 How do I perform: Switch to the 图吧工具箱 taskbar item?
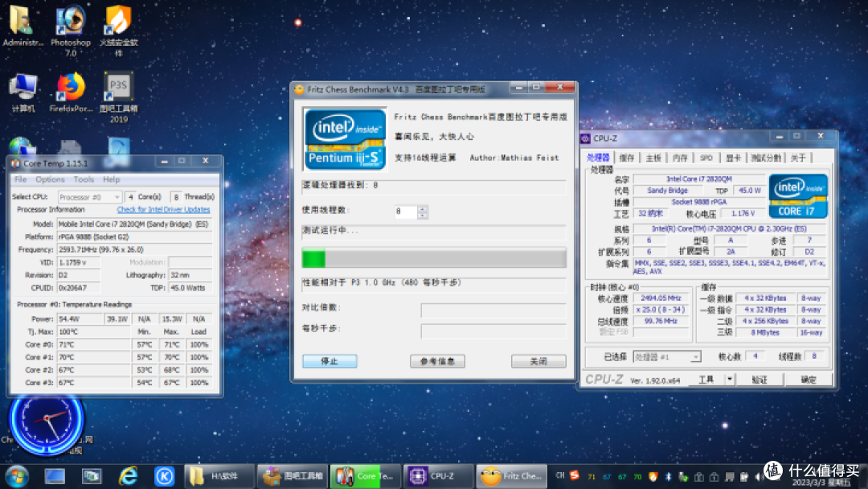pos(293,476)
